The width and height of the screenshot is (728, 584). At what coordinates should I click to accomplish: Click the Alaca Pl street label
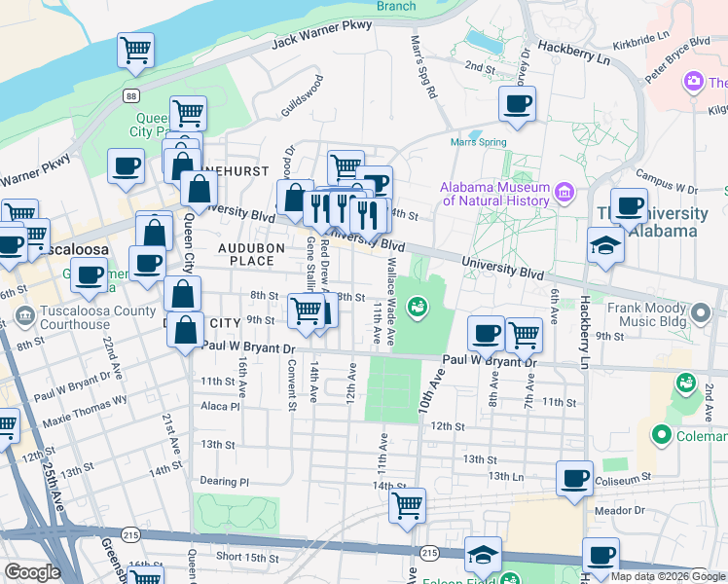point(220,406)
